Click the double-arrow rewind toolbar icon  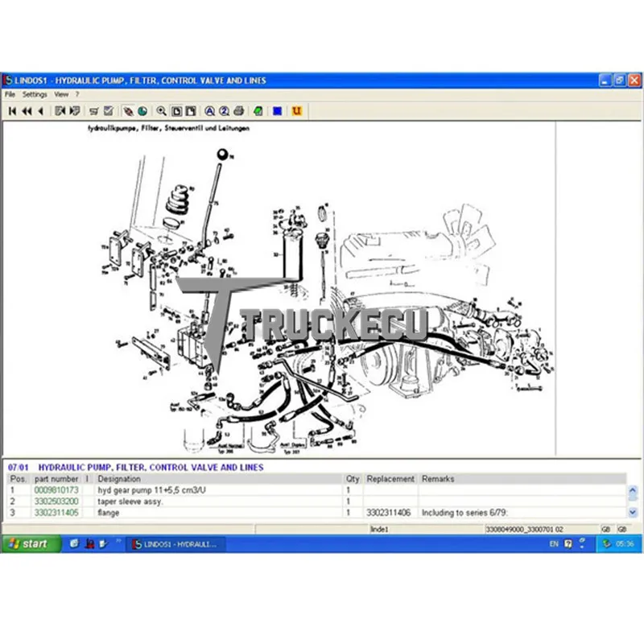tap(27, 111)
